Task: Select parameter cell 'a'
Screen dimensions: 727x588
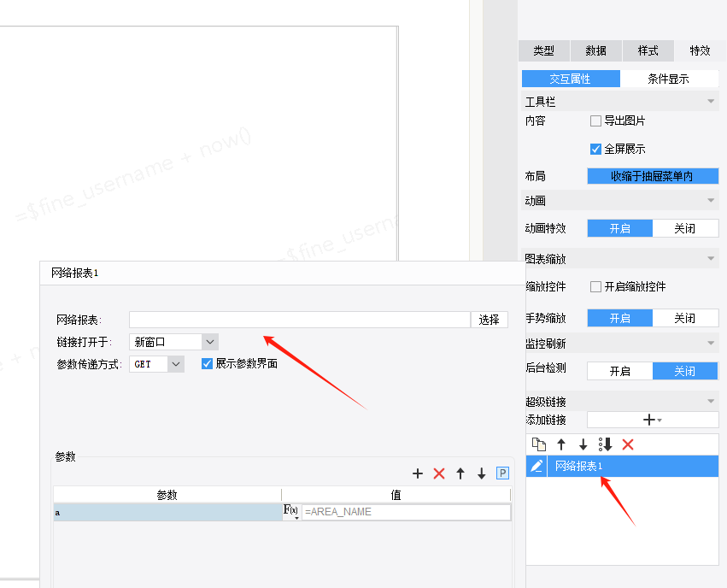Action: point(167,513)
